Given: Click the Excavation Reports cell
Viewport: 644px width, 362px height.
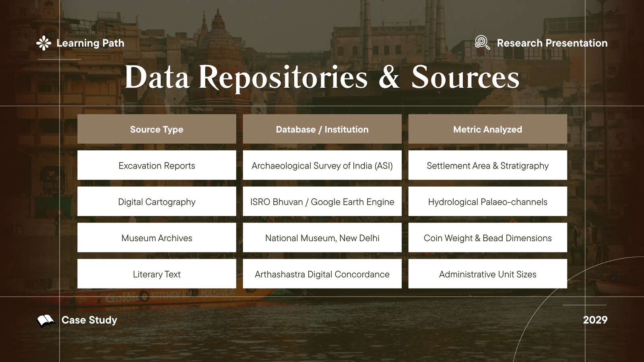Looking at the screenshot, I should pyautogui.click(x=157, y=165).
